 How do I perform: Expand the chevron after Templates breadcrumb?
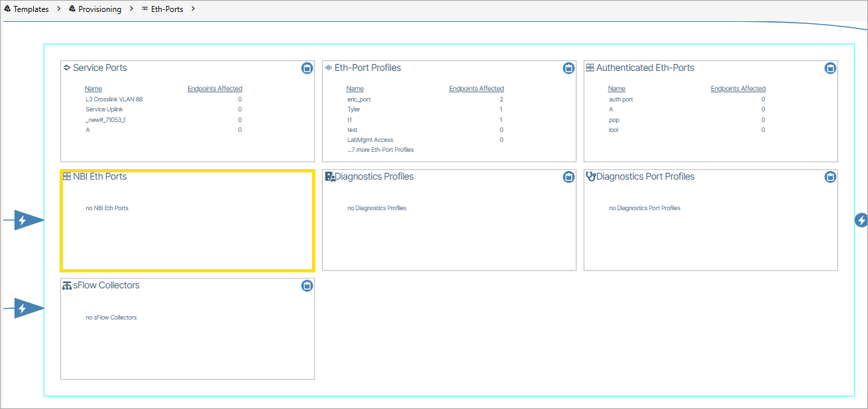click(59, 9)
